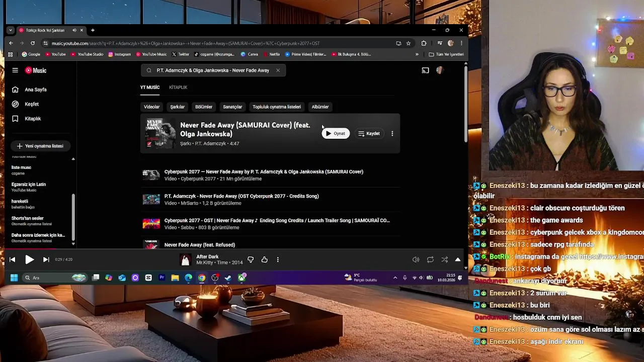Open the Netflix bookmark

271,54
